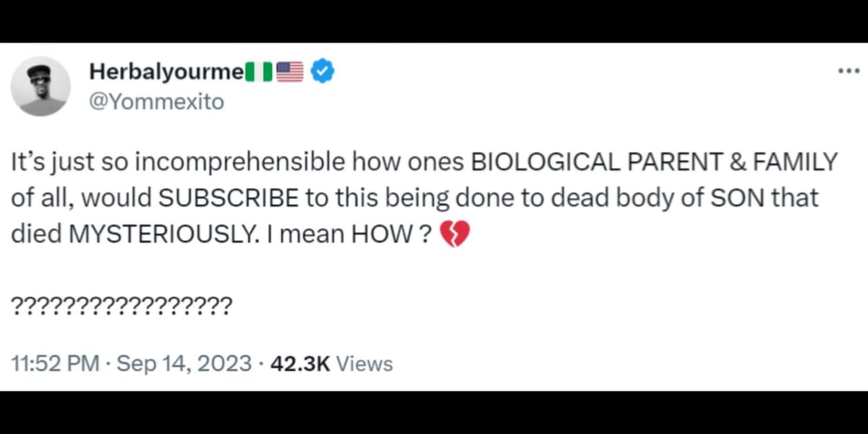Viewport: 868px width, 434px height.
Task: Open the three-dot more options menu
Action: pos(846,71)
